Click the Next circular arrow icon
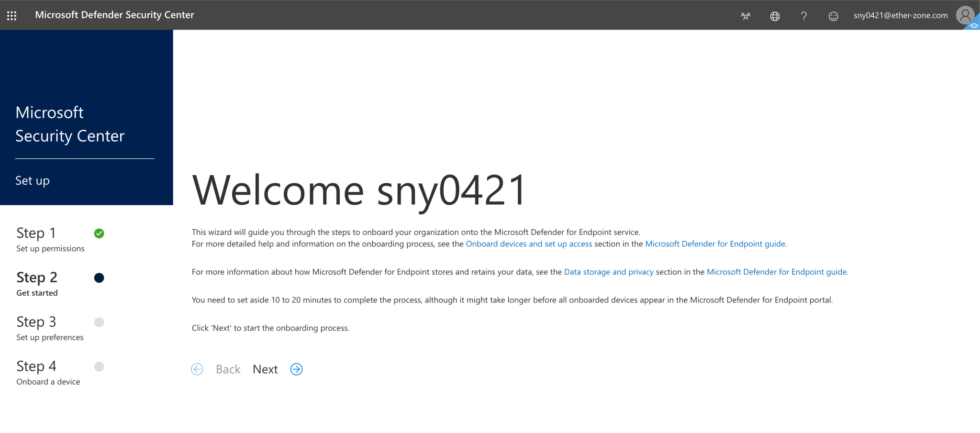980x433 pixels. pos(296,369)
